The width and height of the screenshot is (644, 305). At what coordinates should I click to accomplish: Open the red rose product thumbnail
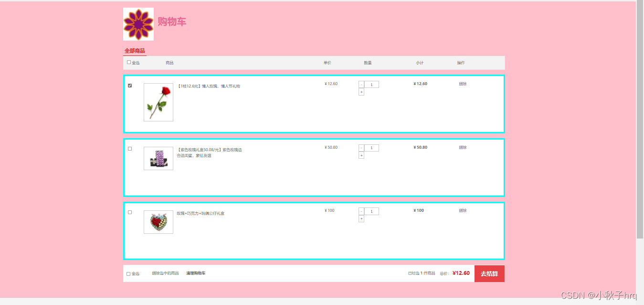pos(158,102)
